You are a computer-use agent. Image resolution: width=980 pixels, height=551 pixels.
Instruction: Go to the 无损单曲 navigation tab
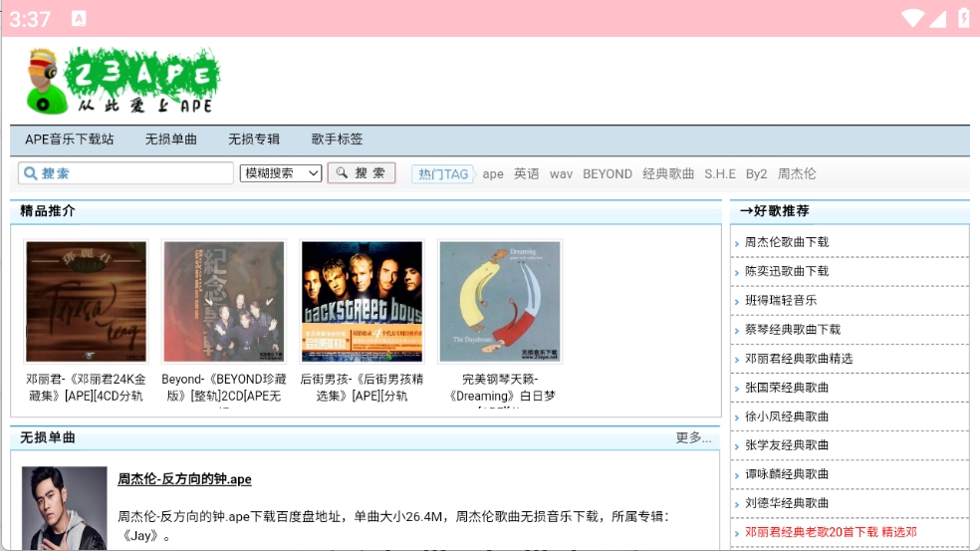point(171,139)
